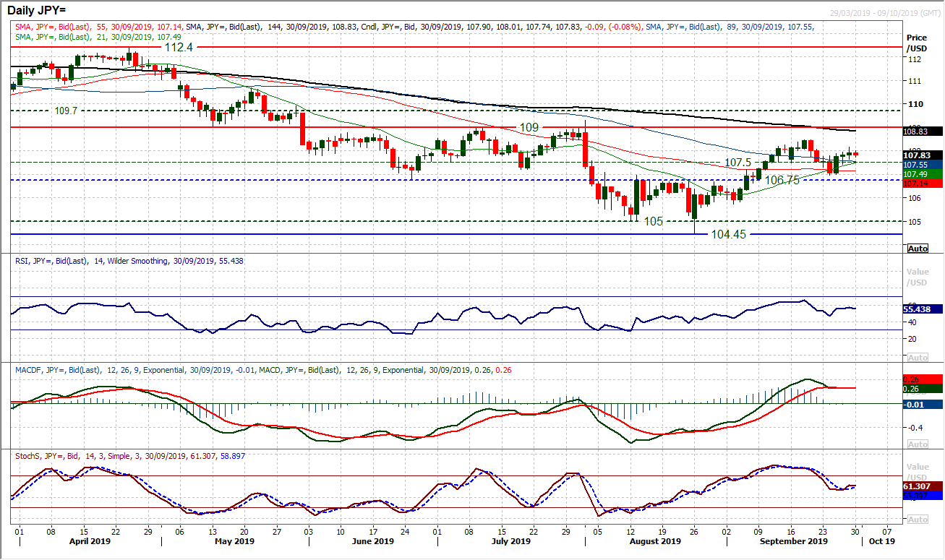945x560 pixels.
Task: Click the Auto button in the RSI panel
Action: [917, 358]
